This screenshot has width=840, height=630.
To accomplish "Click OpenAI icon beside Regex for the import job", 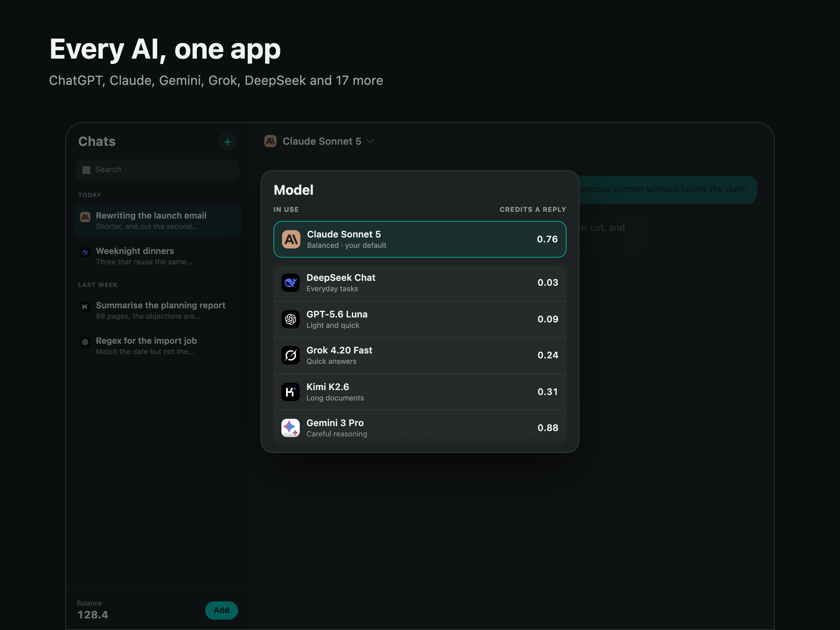I will (85, 342).
